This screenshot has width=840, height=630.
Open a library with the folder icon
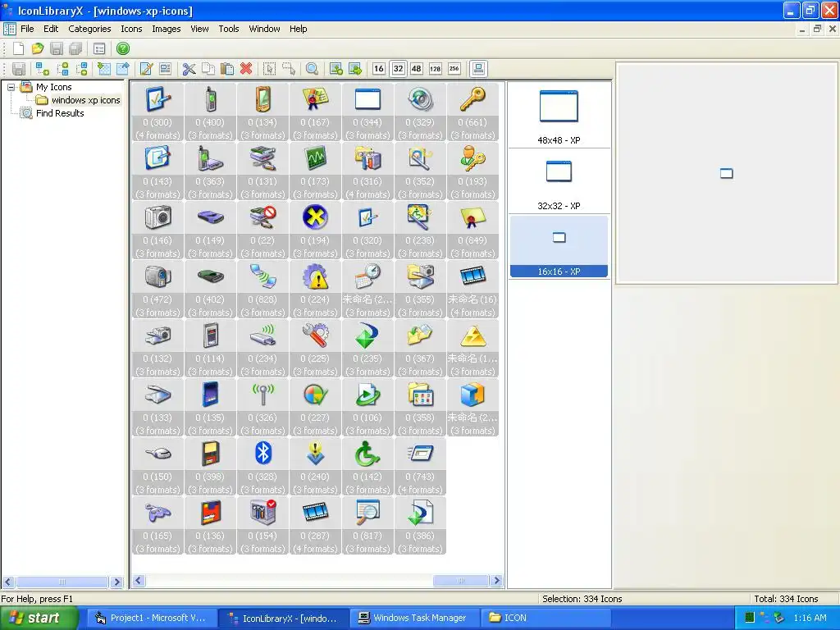click(x=37, y=48)
